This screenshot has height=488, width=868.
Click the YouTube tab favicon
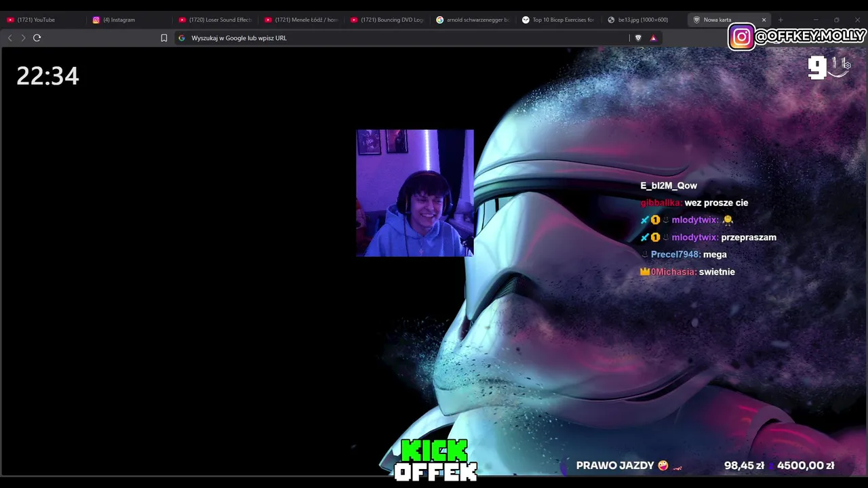(10, 20)
